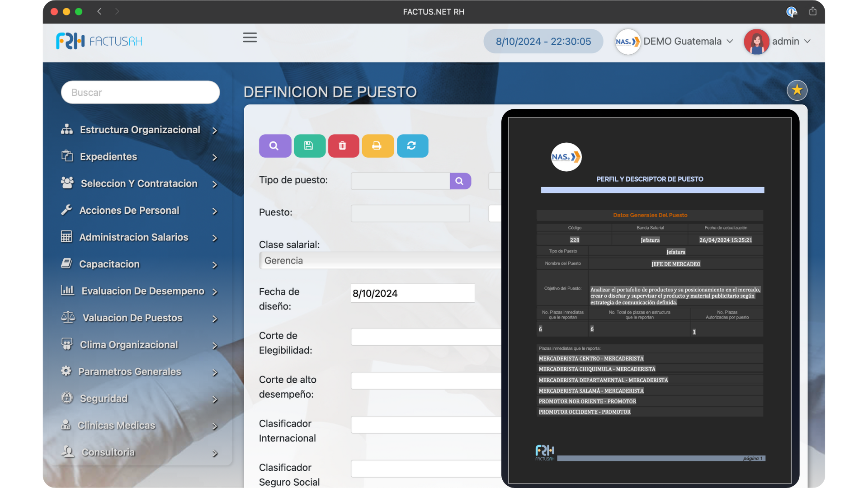Click the Buscar search field
This screenshot has width=868, height=488.
tap(140, 93)
